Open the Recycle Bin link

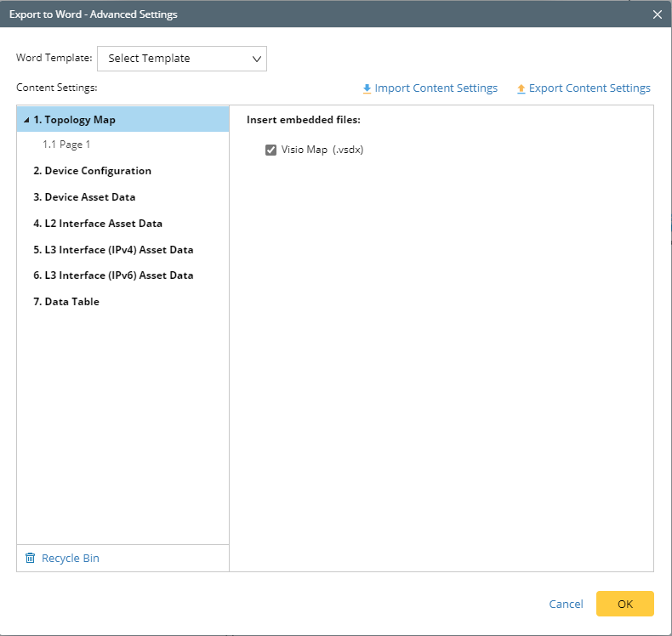point(71,559)
